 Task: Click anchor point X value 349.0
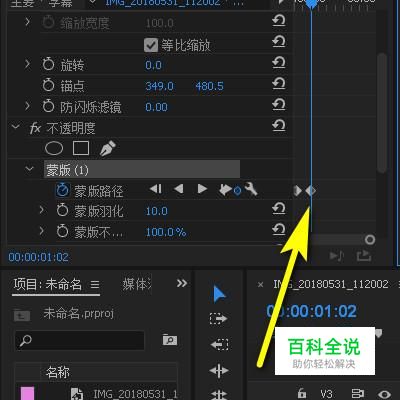159,86
